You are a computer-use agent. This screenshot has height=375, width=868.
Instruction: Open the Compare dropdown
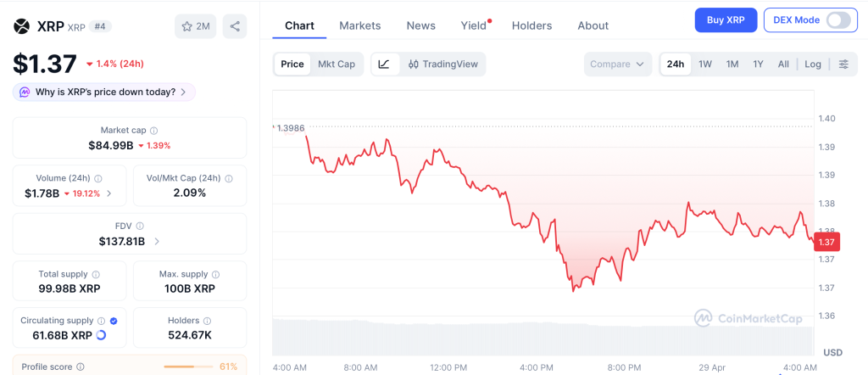[618, 64]
